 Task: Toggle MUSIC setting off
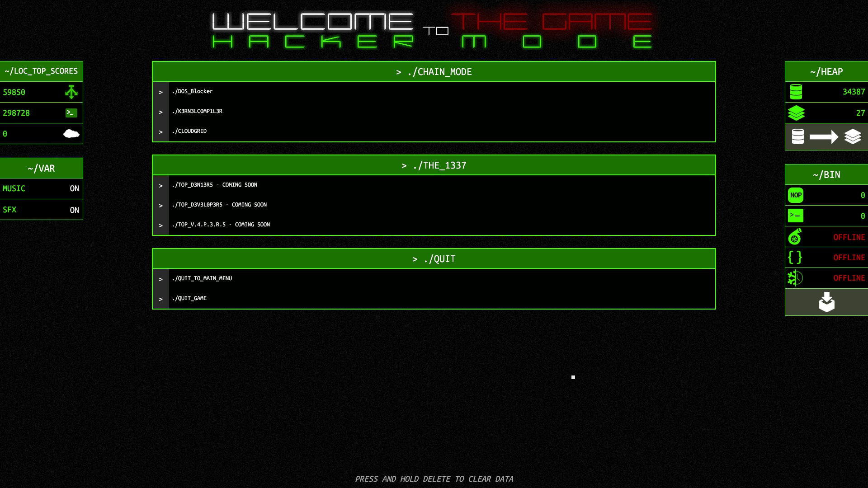(x=74, y=189)
